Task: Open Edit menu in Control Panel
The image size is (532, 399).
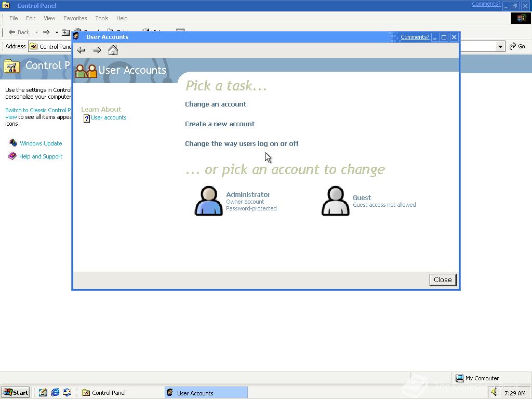Action: click(x=31, y=18)
